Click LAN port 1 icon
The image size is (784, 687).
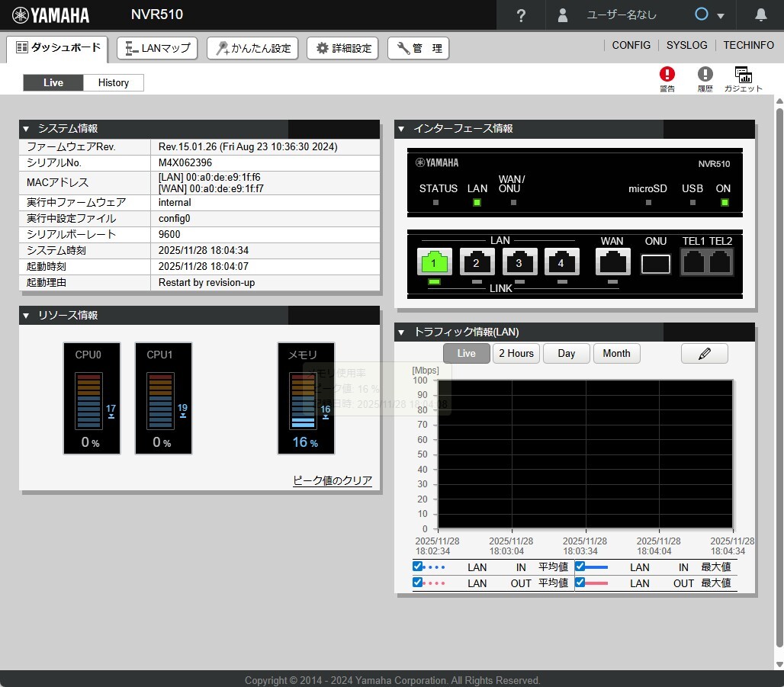coord(435,262)
